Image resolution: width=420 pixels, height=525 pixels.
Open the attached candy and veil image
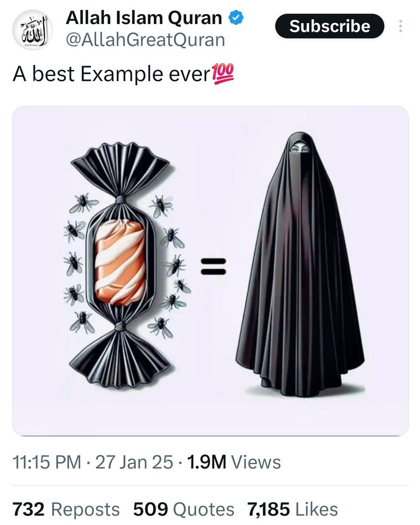pyautogui.click(x=210, y=271)
